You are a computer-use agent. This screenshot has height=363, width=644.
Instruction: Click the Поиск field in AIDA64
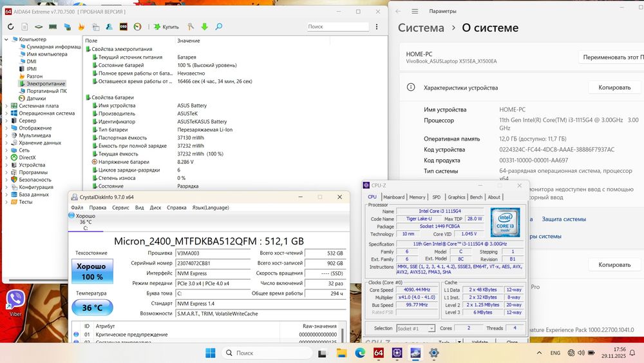[337, 26]
